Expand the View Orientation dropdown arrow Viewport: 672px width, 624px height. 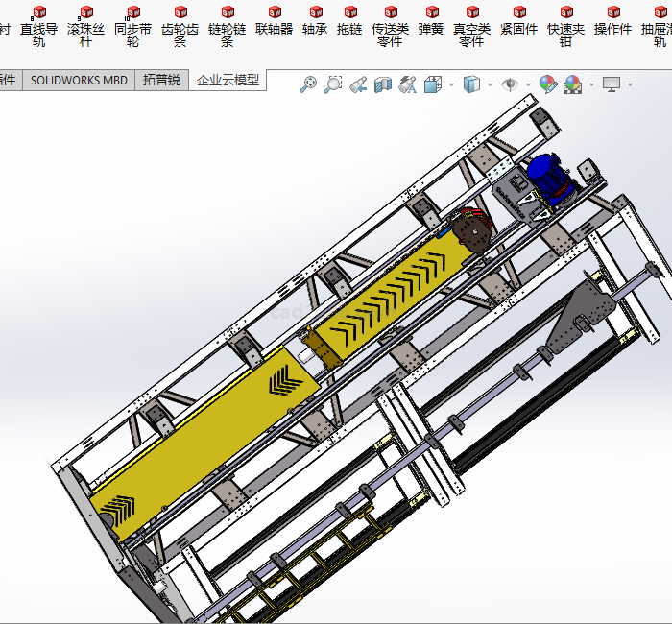coord(451,85)
